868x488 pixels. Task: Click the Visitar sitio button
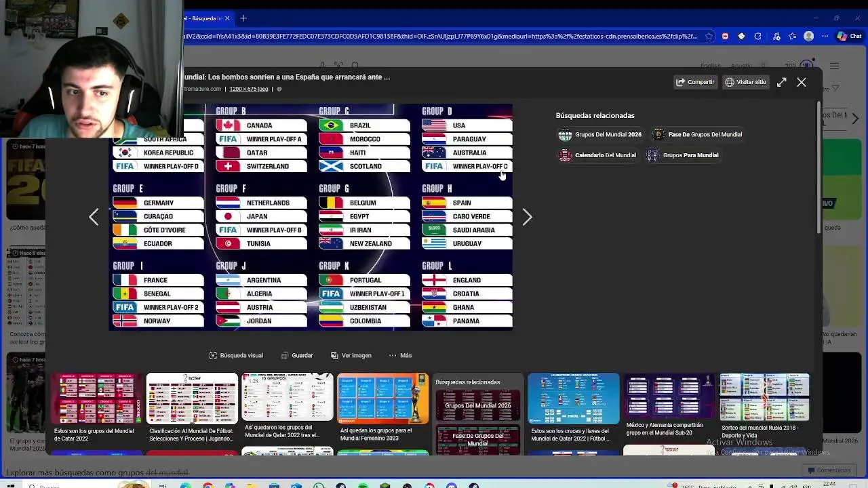pyautogui.click(x=745, y=82)
